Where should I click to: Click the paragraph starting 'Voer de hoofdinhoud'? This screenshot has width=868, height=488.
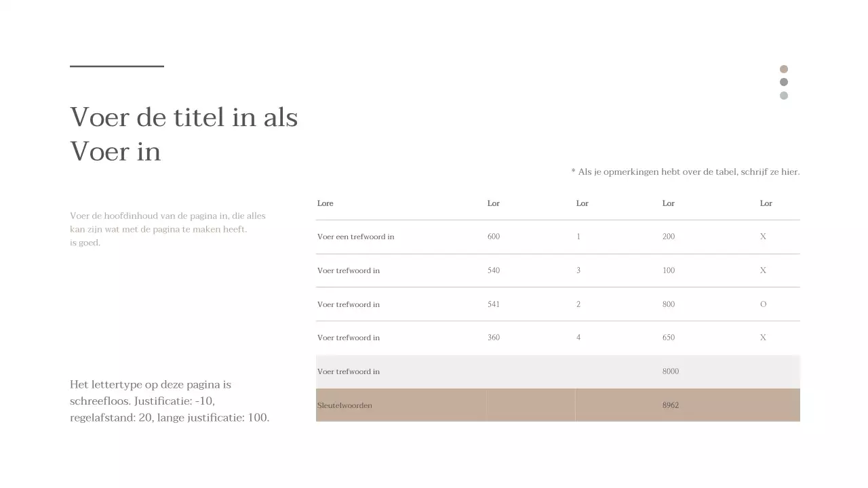click(167, 229)
